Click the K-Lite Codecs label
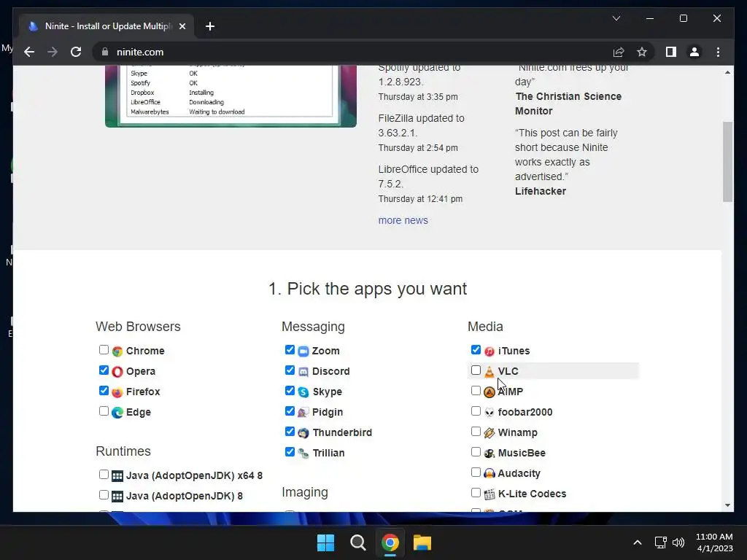 (532, 494)
